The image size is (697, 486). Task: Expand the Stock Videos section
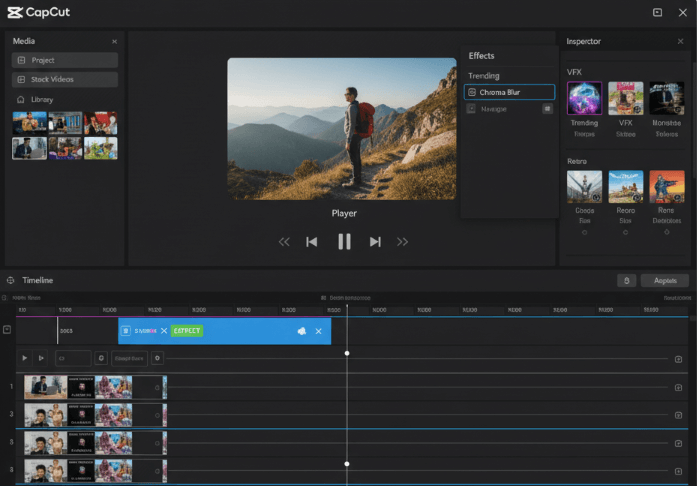(65, 79)
